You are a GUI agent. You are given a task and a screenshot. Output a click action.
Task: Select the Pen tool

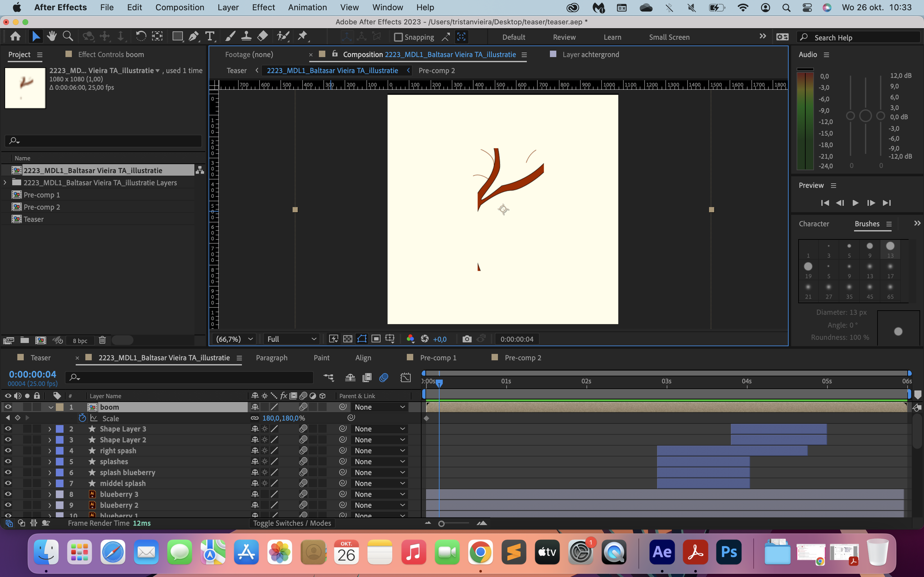tap(193, 36)
